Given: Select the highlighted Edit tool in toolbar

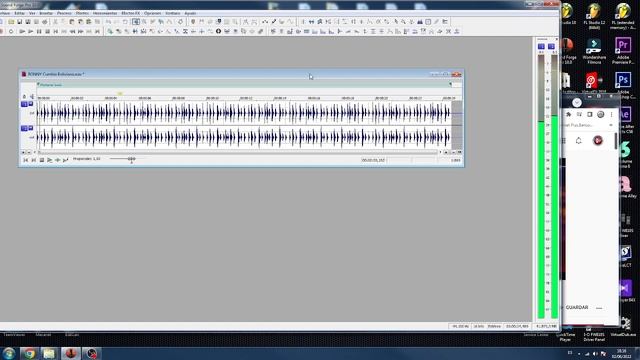Looking at the screenshot, I should pyautogui.click(x=136, y=22).
